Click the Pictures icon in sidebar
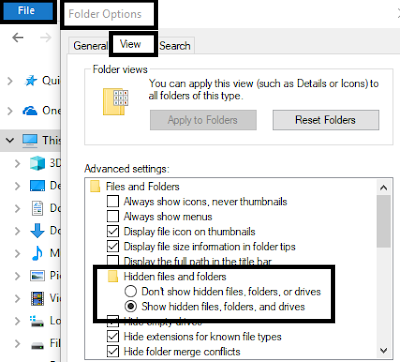 tap(37, 276)
